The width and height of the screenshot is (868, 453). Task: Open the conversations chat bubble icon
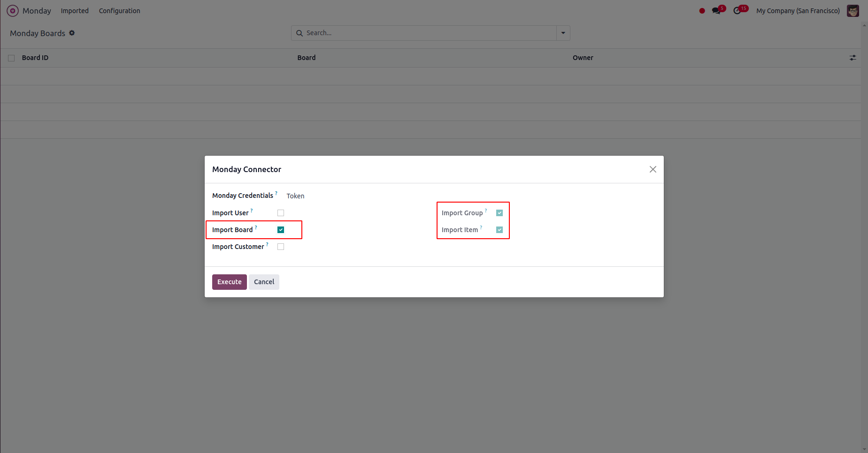(716, 11)
